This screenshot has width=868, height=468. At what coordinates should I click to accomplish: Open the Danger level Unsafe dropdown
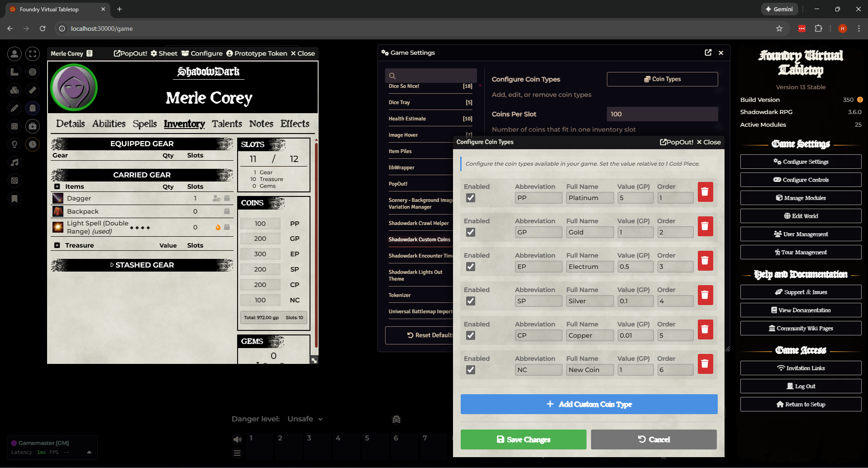[305, 419]
